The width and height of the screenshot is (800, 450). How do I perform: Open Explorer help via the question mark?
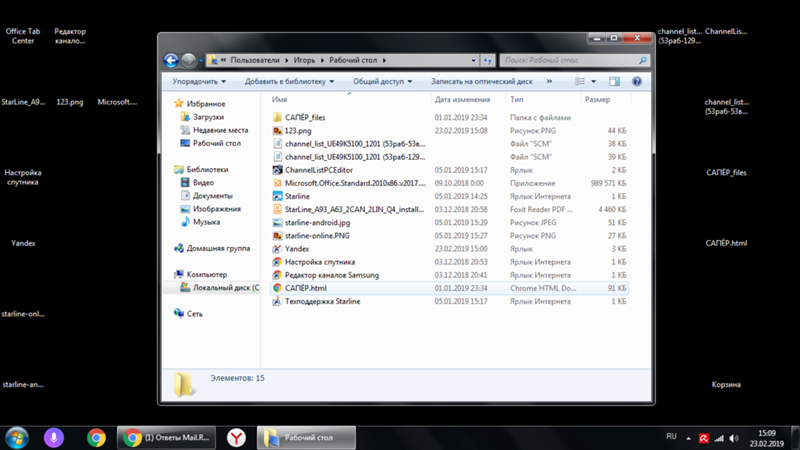(x=637, y=82)
